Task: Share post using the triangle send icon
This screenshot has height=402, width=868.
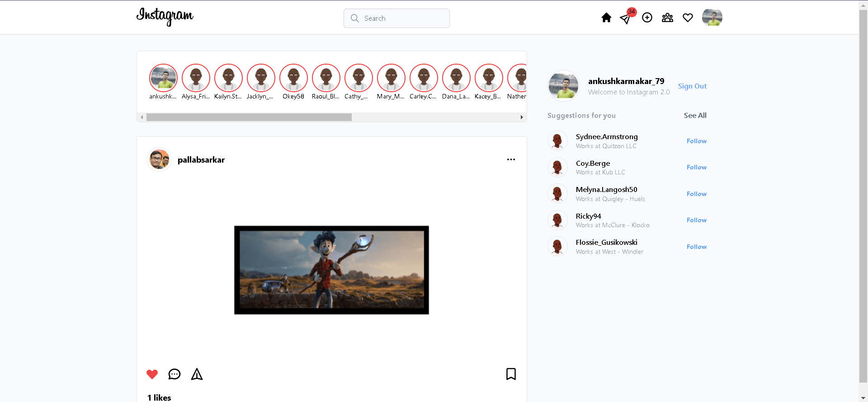Action: [197, 374]
